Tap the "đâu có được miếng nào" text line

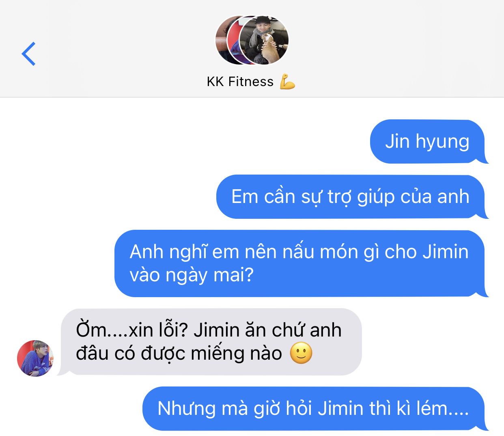coord(179,353)
